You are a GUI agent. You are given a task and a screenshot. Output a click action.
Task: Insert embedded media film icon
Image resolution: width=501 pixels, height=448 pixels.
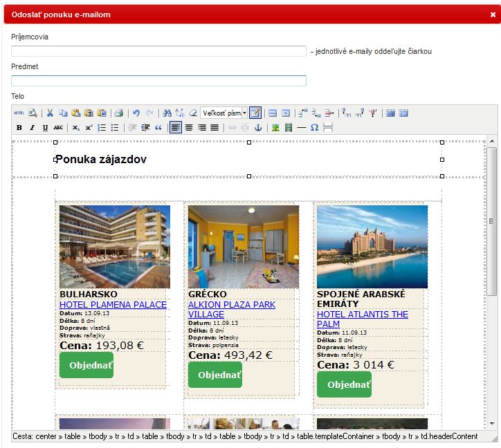click(289, 128)
